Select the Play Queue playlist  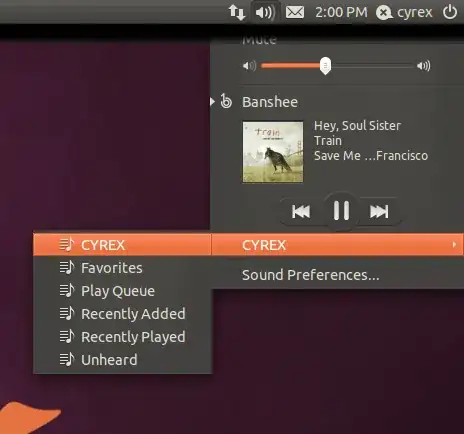click(x=122, y=291)
